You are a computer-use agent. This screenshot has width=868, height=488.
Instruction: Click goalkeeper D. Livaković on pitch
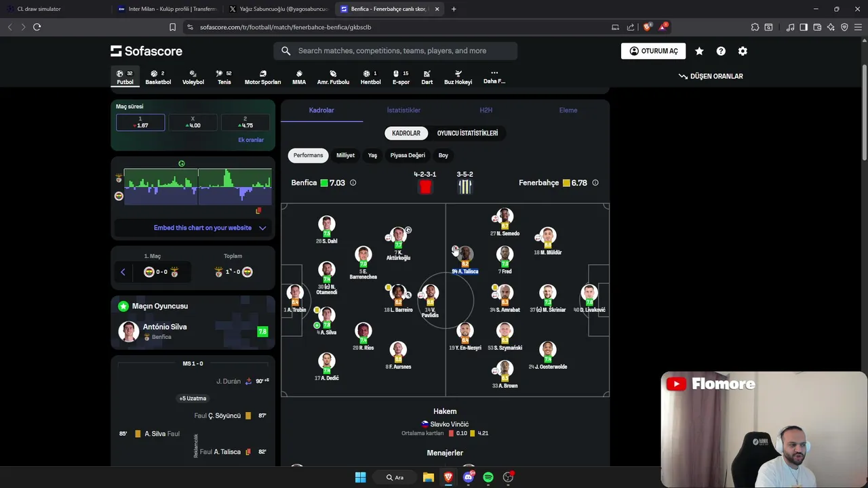click(x=589, y=298)
